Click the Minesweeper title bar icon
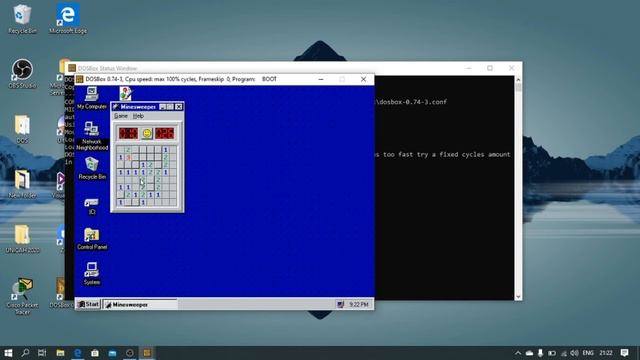 [116, 107]
